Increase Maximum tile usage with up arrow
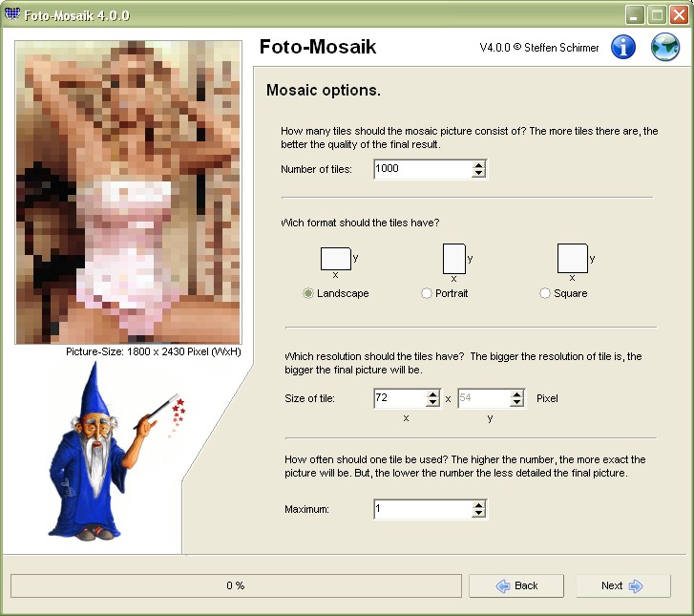The image size is (694, 616). point(478,505)
